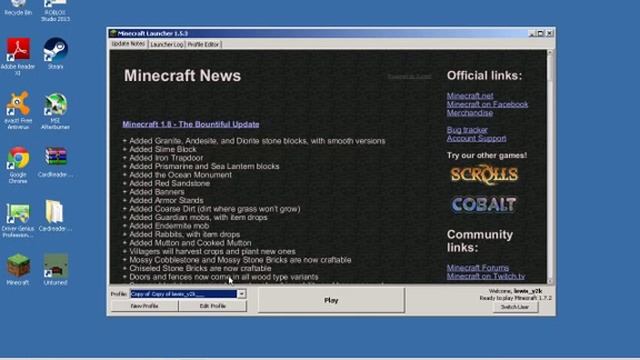Image resolution: width=640 pixels, height=360 pixels.
Task: Select the Minecraft desktop icon
Action: (x=18, y=269)
